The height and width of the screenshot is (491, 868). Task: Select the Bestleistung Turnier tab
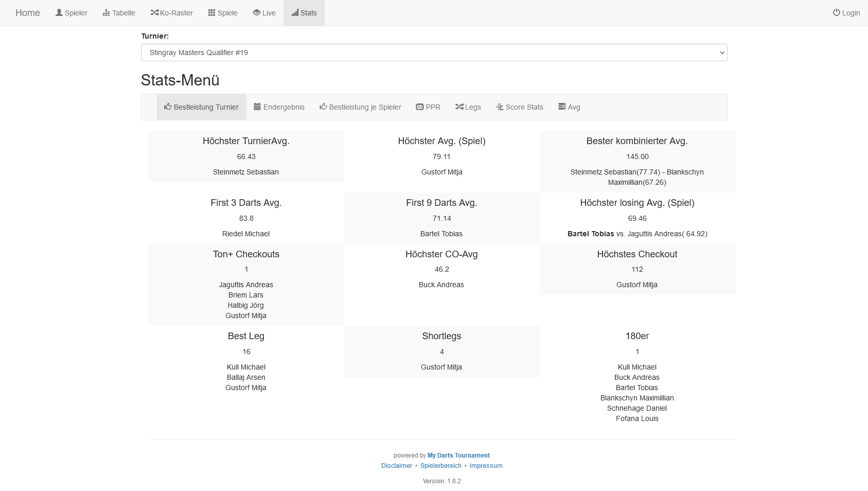[x=201, y=107]
